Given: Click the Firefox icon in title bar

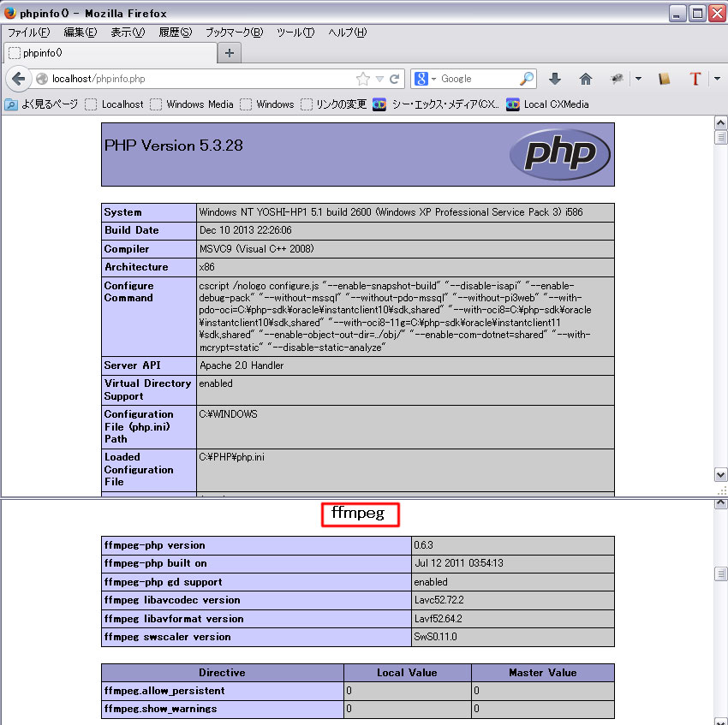Looking at the screenshot, I should coord(9,13).
